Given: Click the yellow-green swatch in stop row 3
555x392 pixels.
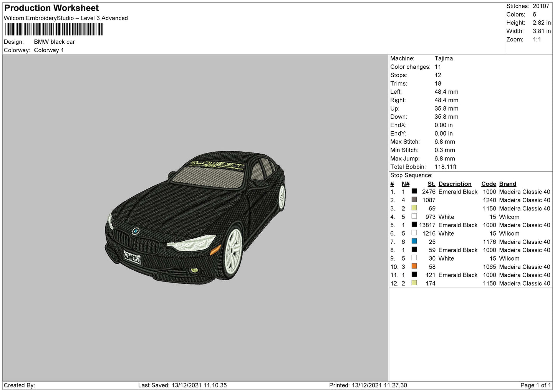Looking at the screenshot, I should [x=414, y=208].
